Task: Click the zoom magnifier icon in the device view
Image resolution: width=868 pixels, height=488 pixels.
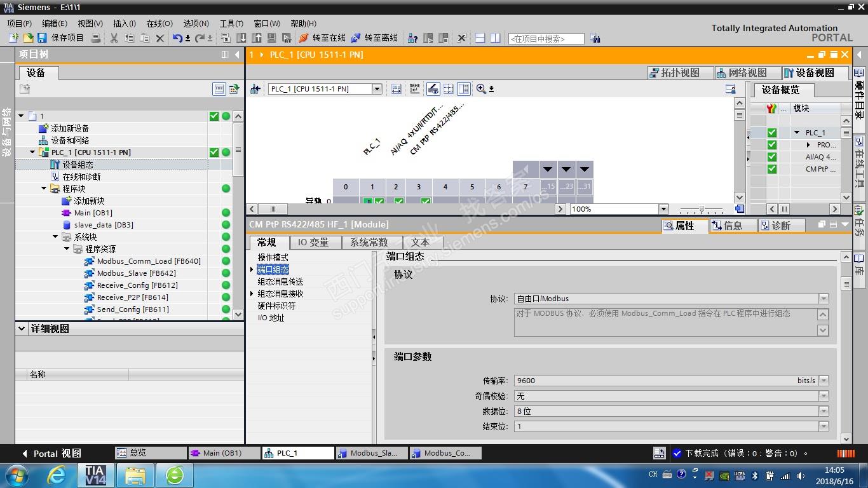Action: click(x=481, y=89)
